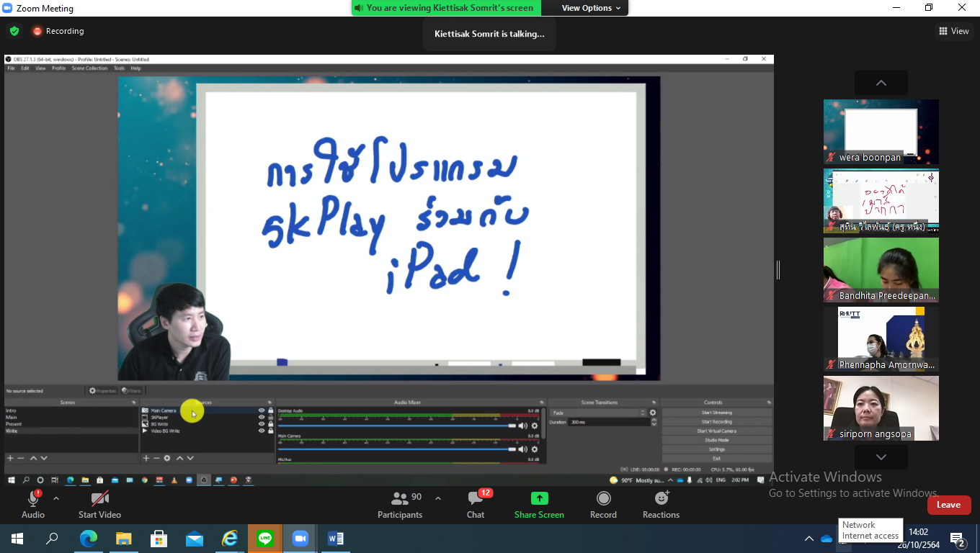The image size is (980, 553).
Task: Show next participant thumbnails with down chevron
Action: coord(881,457)
